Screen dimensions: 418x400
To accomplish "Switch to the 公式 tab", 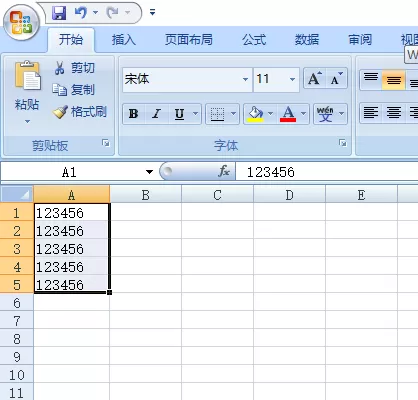I will (x=254, y=40).
